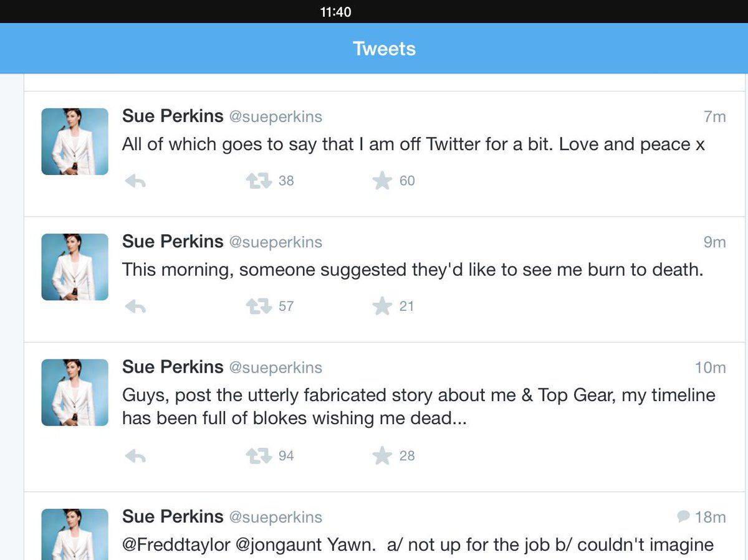
Task: Click the reply icon on the top tweet
Action: pyautogui.click(x=135, y=180)
